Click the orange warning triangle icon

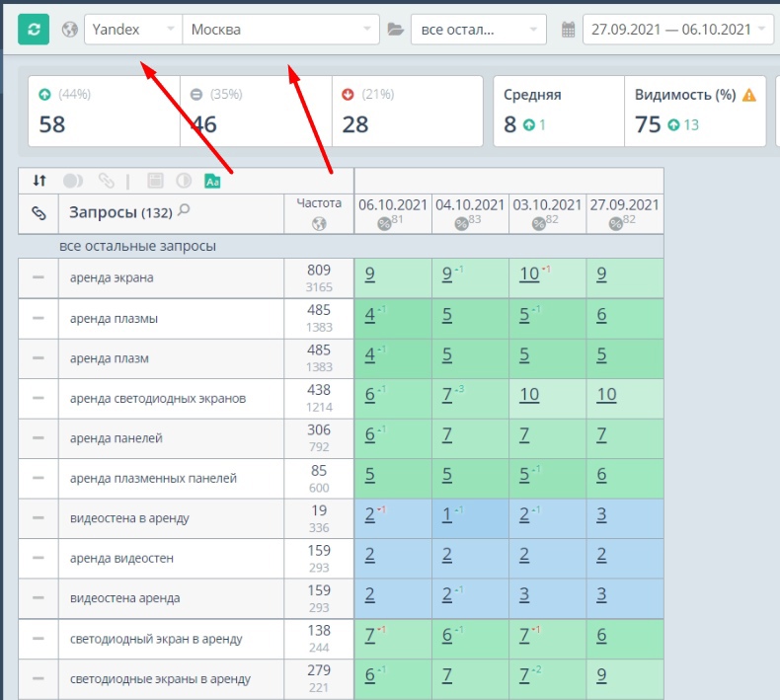tap(748, 95)
